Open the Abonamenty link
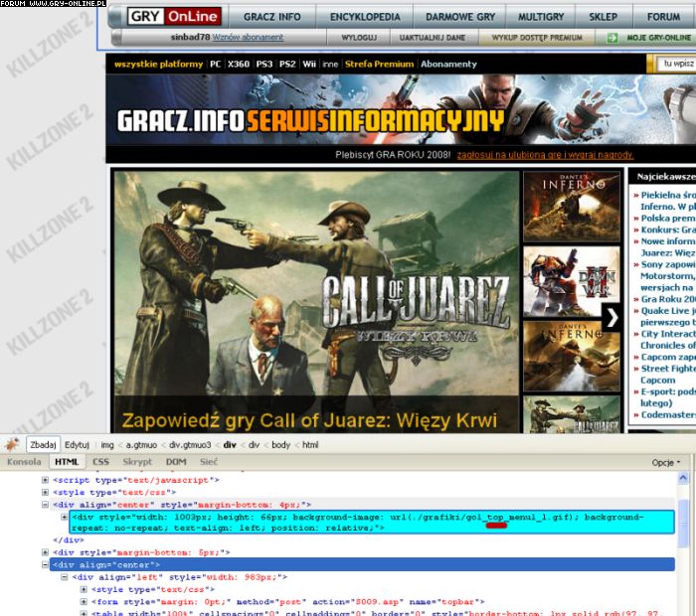The height and width of the screenshot is (616, 696). pyautogui.click(x=448, y=64)
